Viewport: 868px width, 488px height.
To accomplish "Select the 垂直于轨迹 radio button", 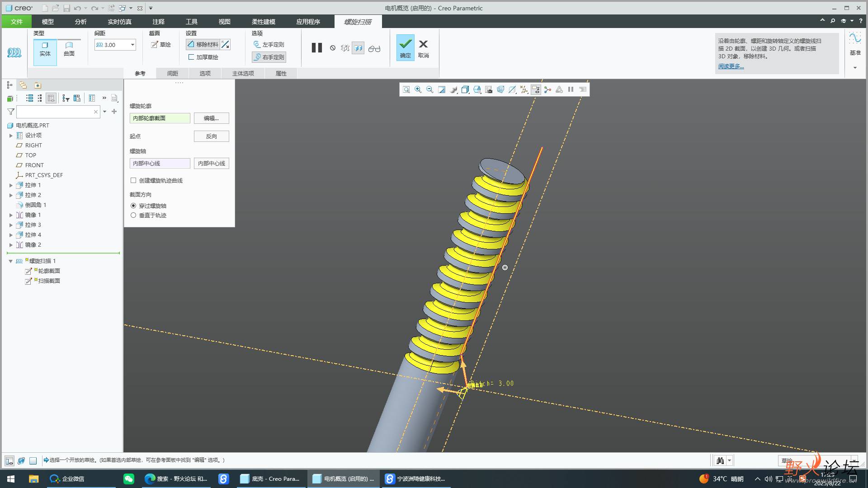I will pyautogui.click(x=133, y=215).
